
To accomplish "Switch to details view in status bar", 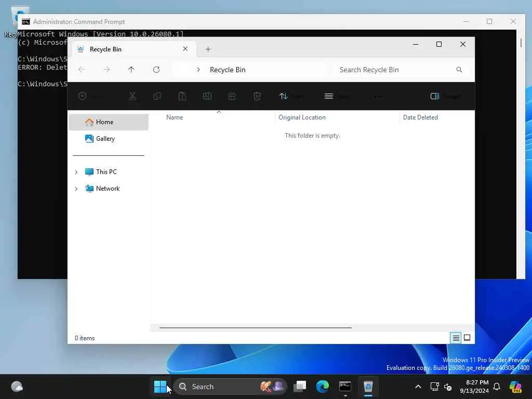I will [456, 338].
